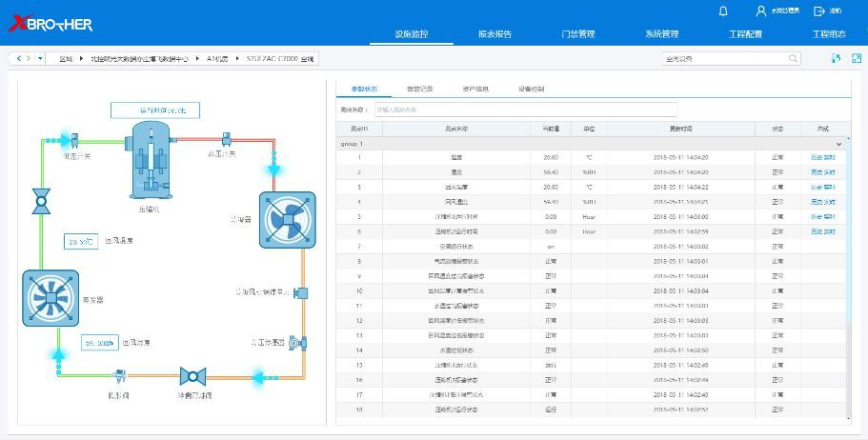Image resolution: width=868 pixels, height=440 pixels.
Task: Open the 设备监控 top menu
Action: [412, 34]
